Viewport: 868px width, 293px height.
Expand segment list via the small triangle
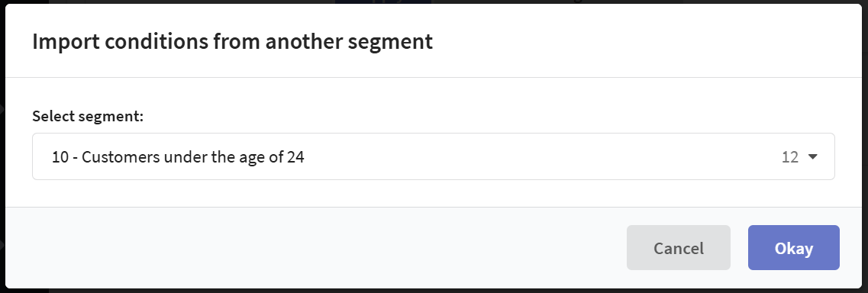(812, 157)
